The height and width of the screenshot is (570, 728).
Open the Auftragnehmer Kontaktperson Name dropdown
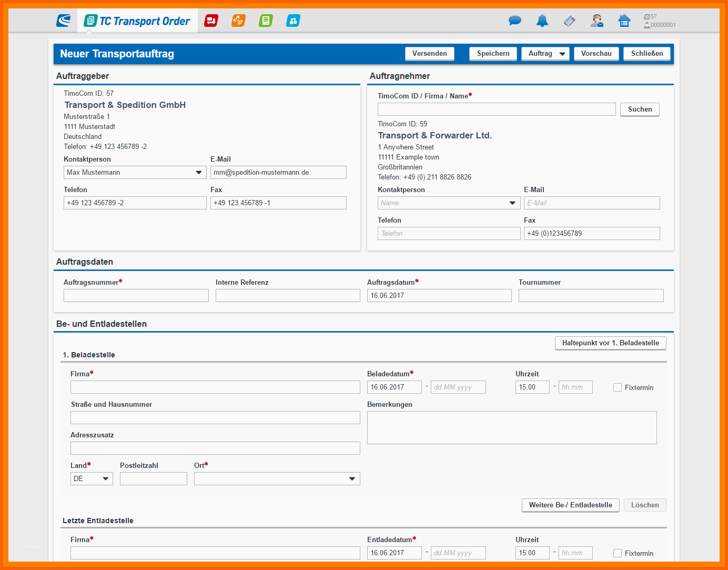(x=512, y=203)
